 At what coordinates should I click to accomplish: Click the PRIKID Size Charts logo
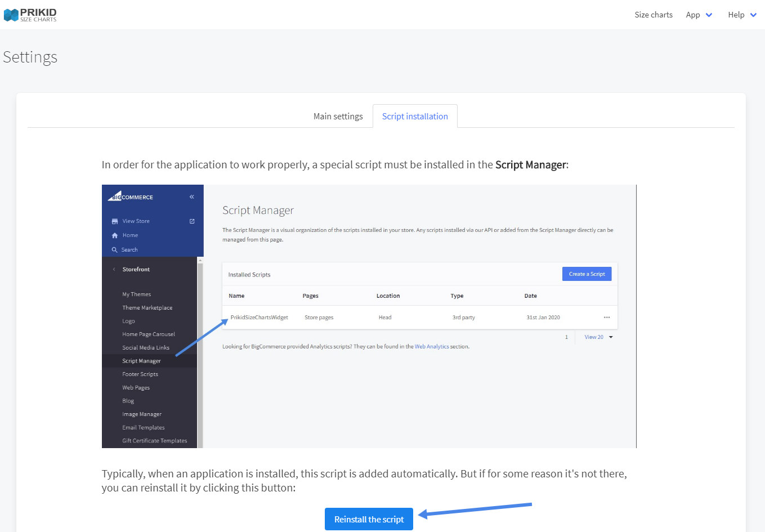click(x=30, y=15)
